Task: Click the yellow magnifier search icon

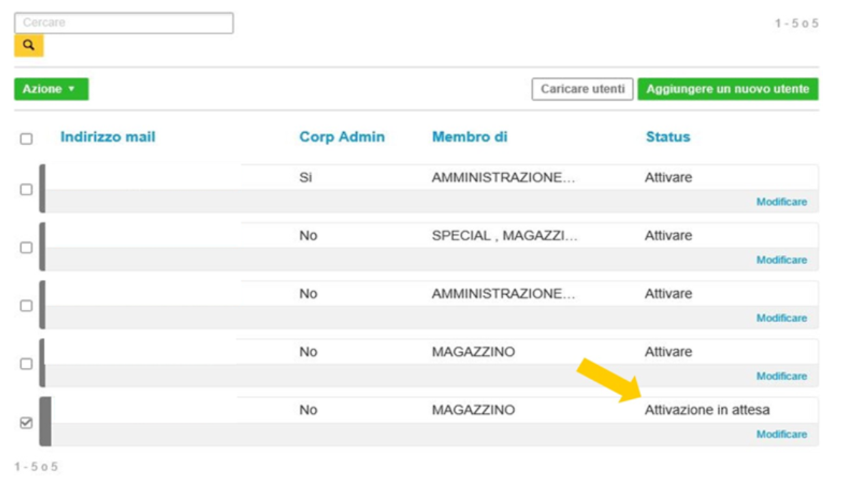Action: (x=29, y=46)
